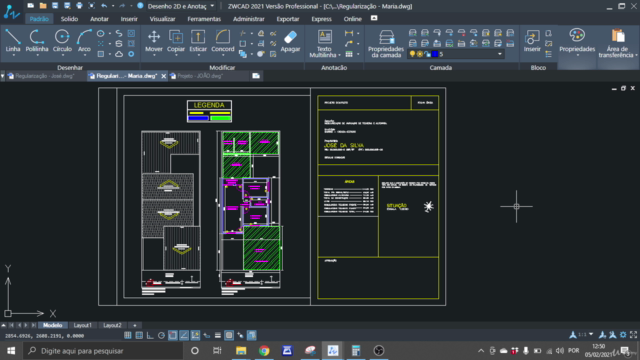The height and width of the screenshot is (360, 640).
Task: Click the Windows search box
Action: point(102,351)
